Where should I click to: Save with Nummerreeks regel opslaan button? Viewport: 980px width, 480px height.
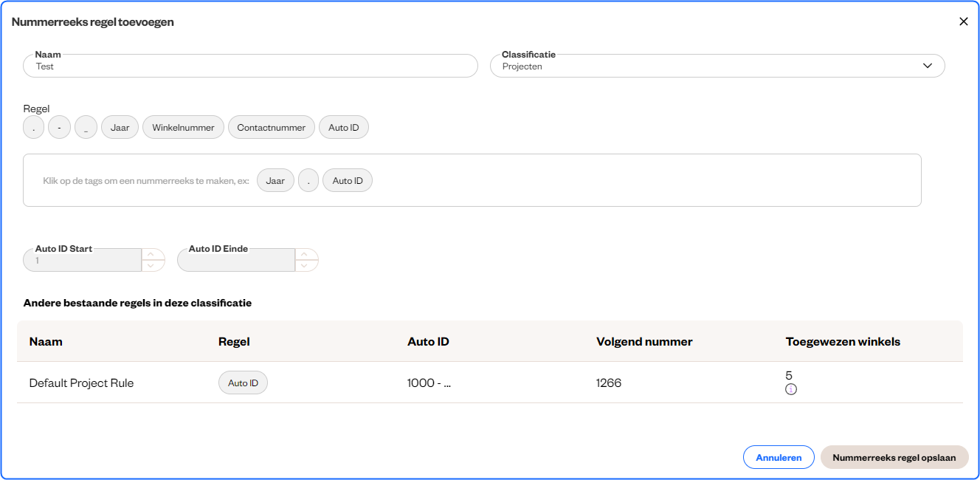[x=894, y=458]
